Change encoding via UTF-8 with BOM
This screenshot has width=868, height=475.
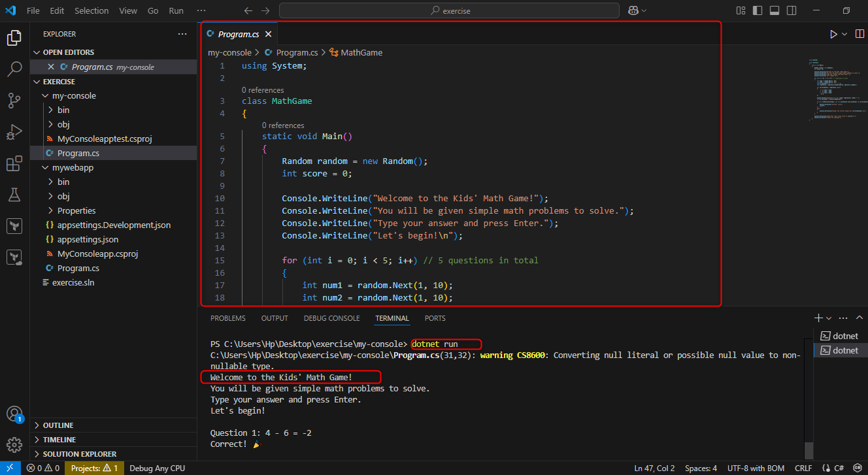coord(755,468)
